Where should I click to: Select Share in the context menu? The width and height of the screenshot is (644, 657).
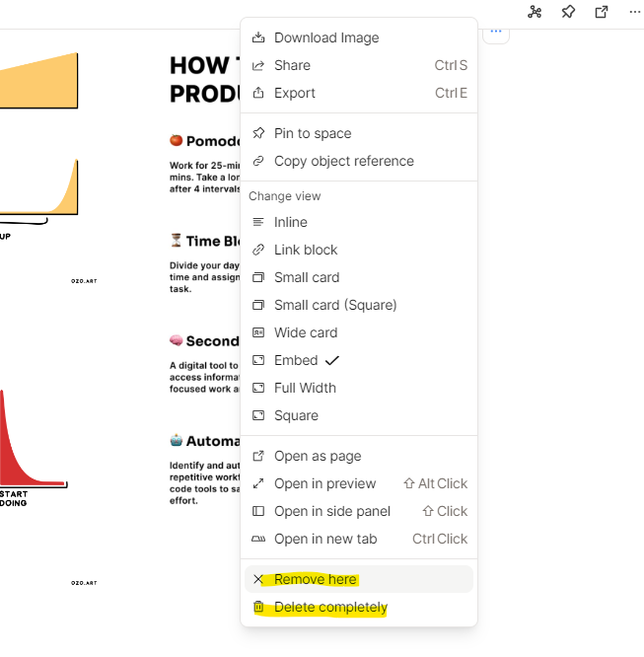click(292, 65)
